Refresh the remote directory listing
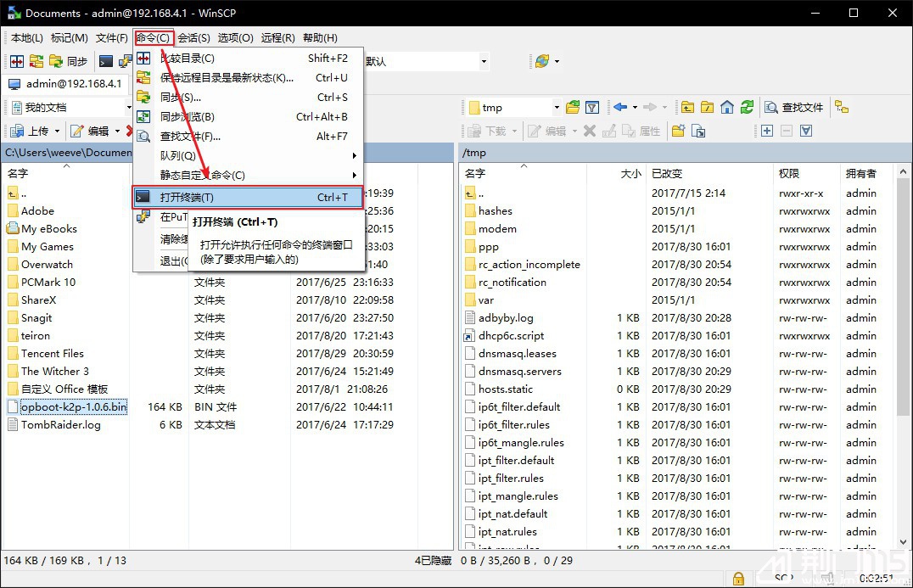The height and width of the screenshot is (588, 913). (x=747, y=107)
